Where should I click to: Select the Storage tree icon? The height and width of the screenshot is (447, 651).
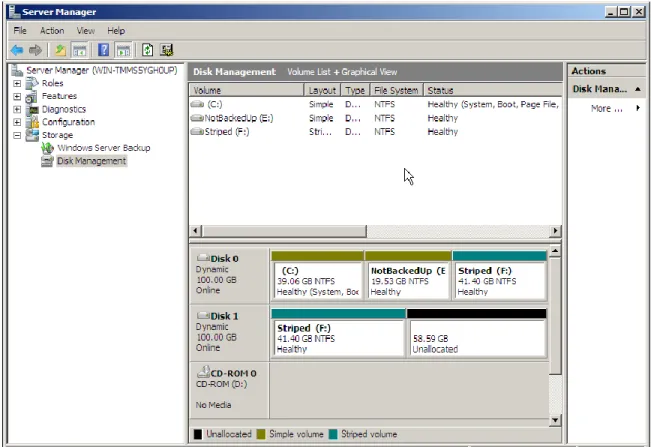coord(32,135)
